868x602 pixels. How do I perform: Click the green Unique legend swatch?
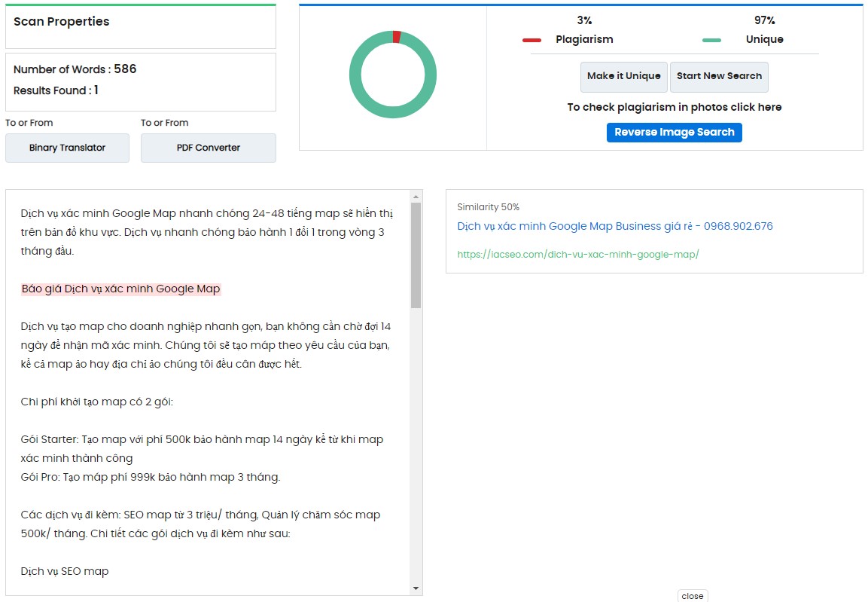711,40
